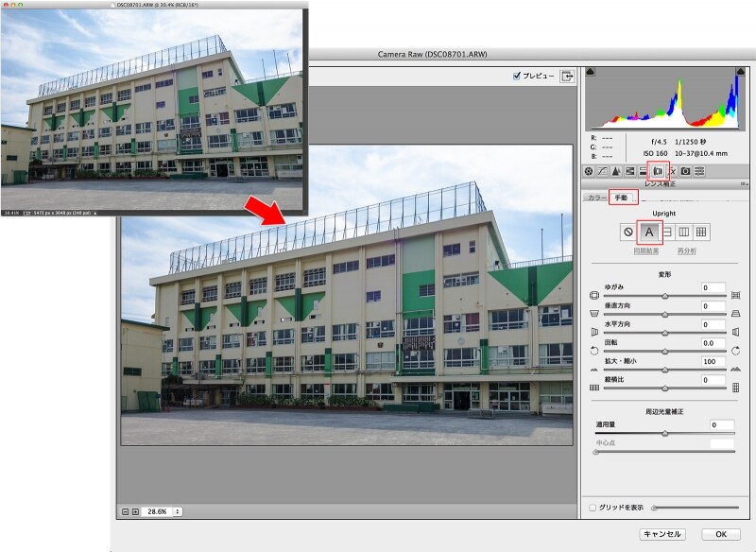The width and height of the screenshot is (756, 552).
Task: Open the Lens Corrections panel icon
Action: 658,171
